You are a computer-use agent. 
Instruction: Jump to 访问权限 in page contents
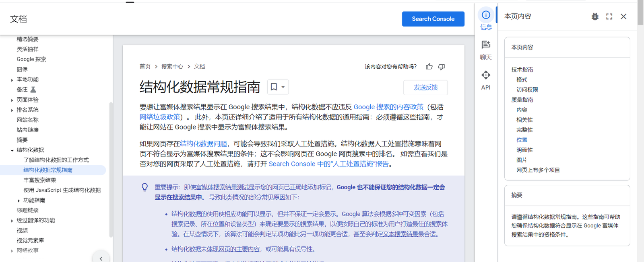(527, 90)
